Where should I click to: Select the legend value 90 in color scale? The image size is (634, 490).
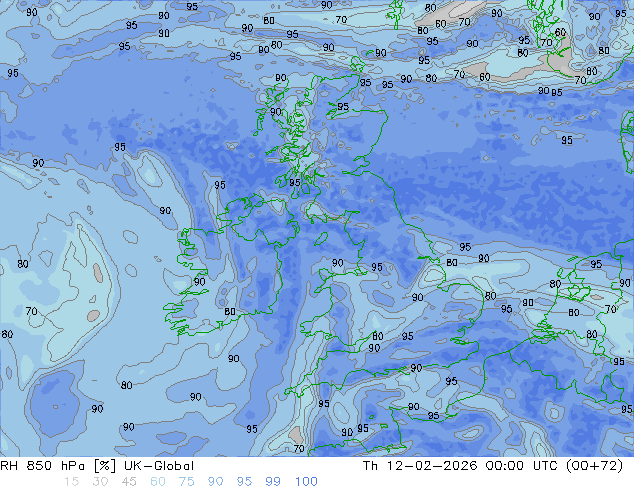point(216,482)
